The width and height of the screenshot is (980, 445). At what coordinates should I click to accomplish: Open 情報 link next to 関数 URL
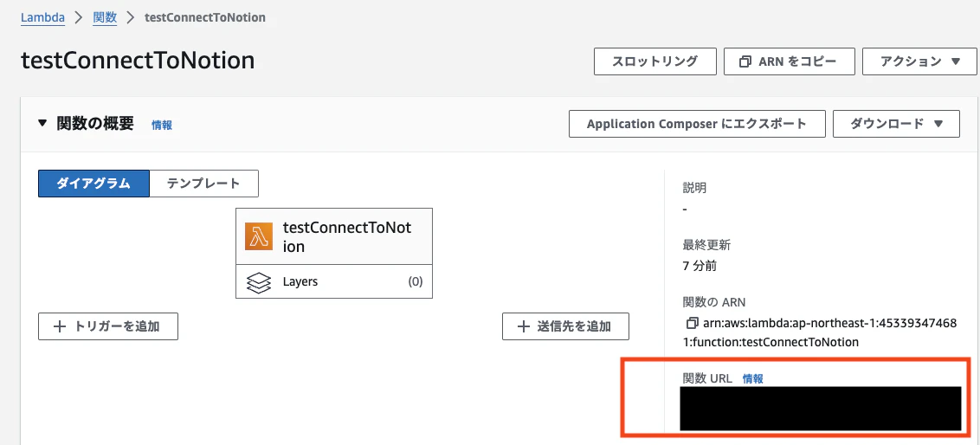click(x=752, y=378)
